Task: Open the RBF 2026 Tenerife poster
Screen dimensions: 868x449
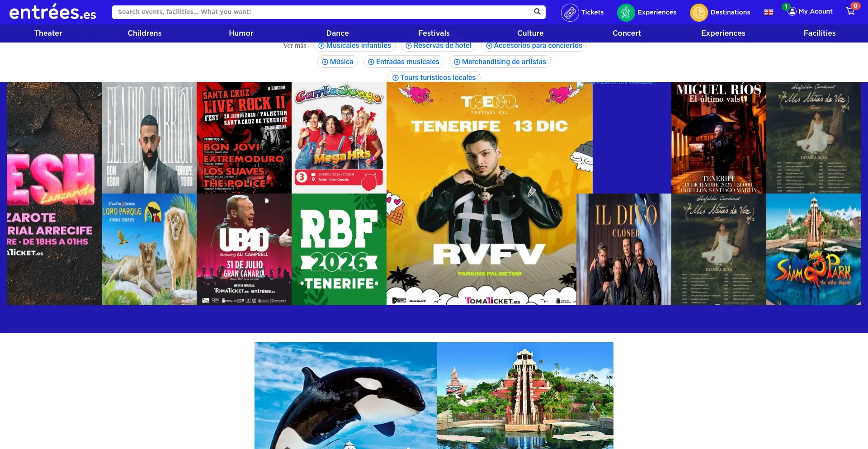Action: click(339, 249)
